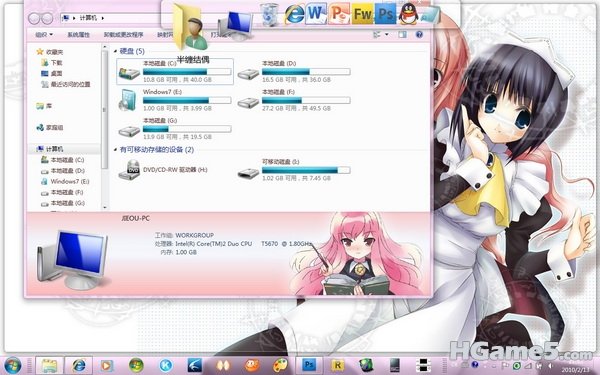Open Internet Explorer on the taskbar
This screenshot has width=600, height=375.
[x=78, y=365]
